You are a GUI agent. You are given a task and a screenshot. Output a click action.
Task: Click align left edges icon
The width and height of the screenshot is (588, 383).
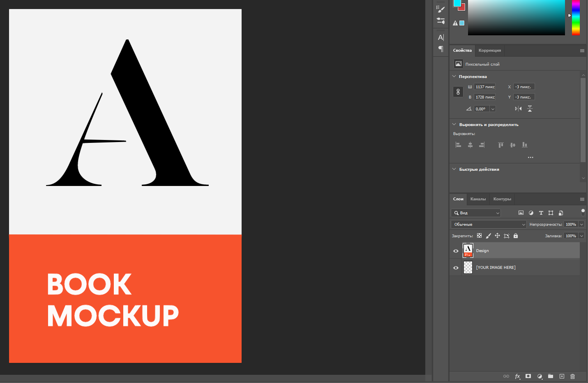pyautogui.click(x=458, y=145)
